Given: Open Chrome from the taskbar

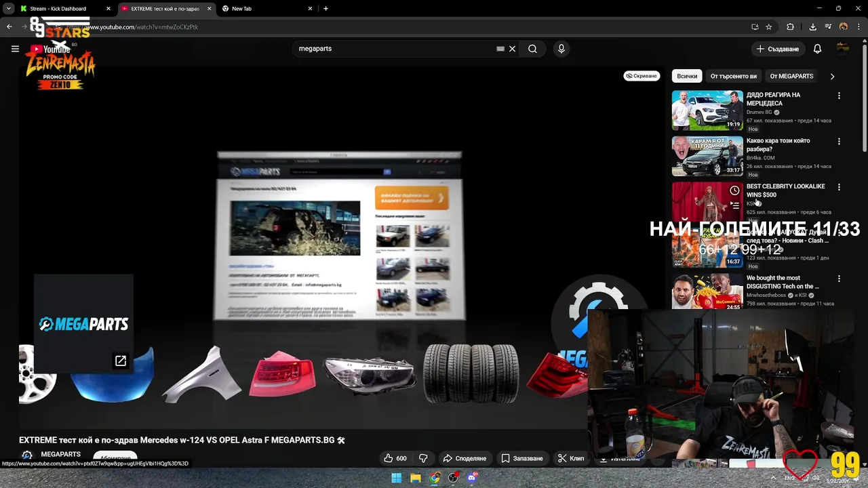Looking at the screenshot, I should pos(435,478).
